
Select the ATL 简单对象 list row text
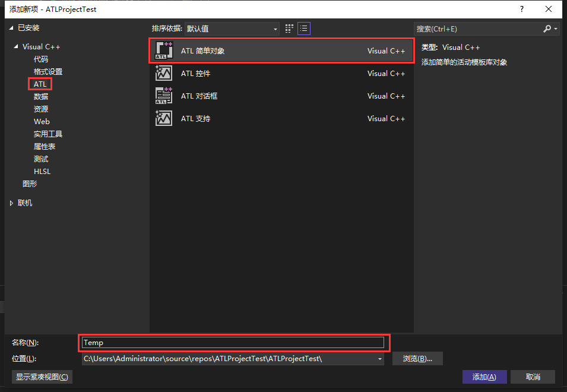[202, 51]
